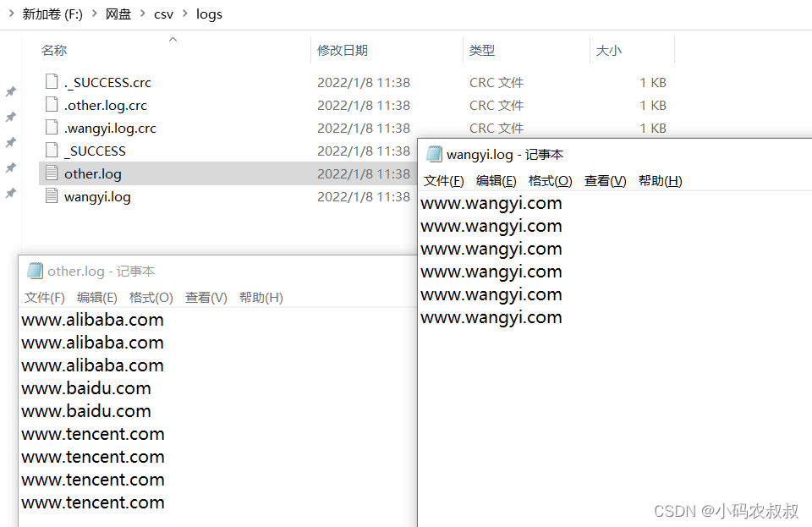
Task: Open 格式(O) menu in wangyi.log Notepad
Action: [550, 181]
